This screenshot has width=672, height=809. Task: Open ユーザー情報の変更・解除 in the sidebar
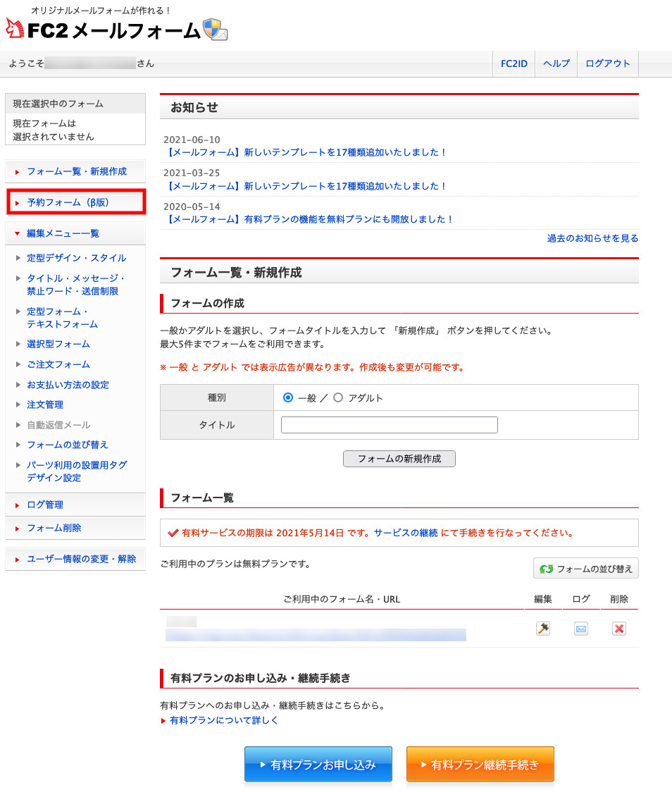pyautogui.click(x=75, y=559)
